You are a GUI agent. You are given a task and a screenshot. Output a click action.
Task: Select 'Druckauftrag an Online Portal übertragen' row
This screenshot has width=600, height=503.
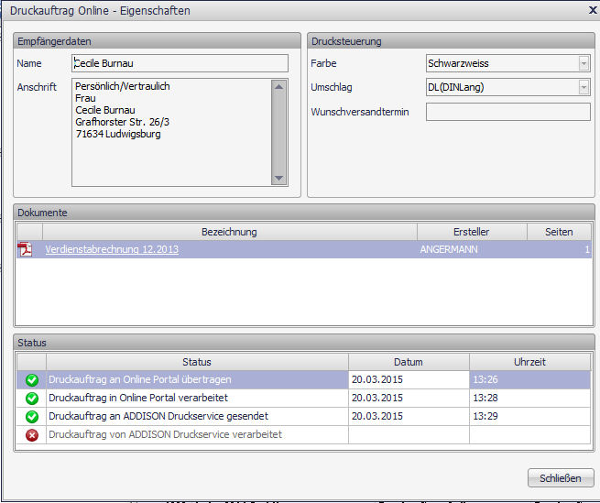coord(304,380)
